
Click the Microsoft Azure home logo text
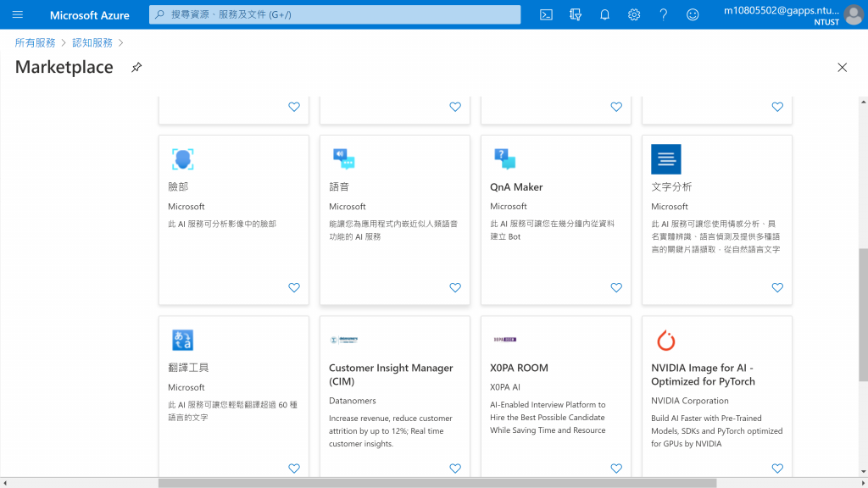click(x=90, y=15)
